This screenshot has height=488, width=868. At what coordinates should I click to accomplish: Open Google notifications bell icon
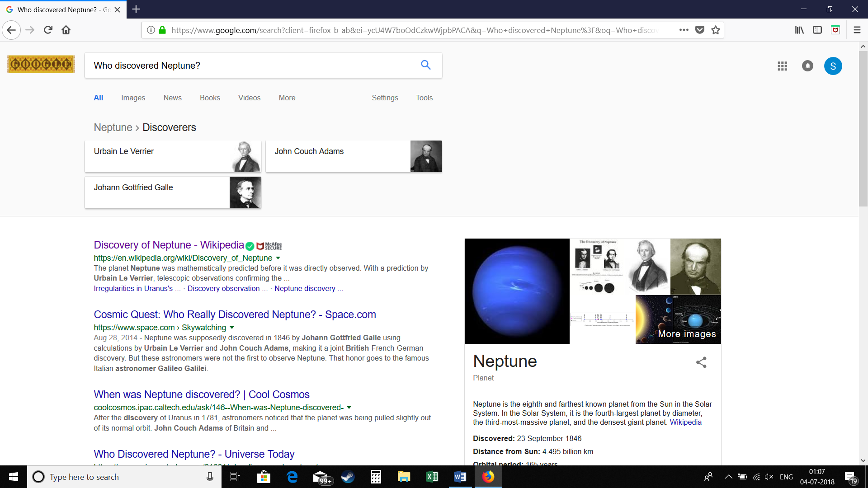click(x=807, y=66)
